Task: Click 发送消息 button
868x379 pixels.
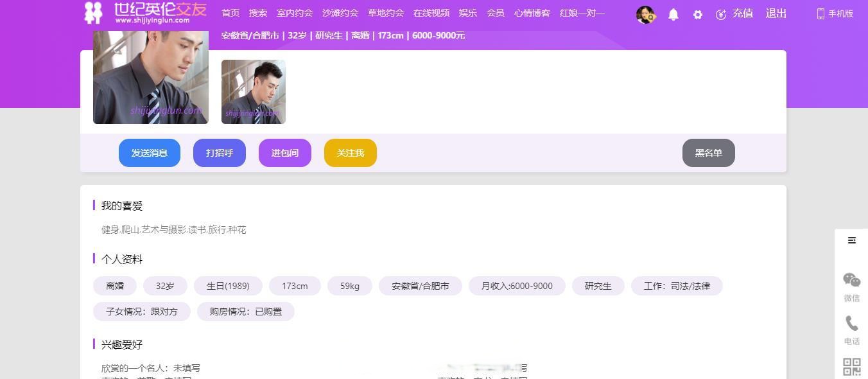Action: (x=150, y=153)
